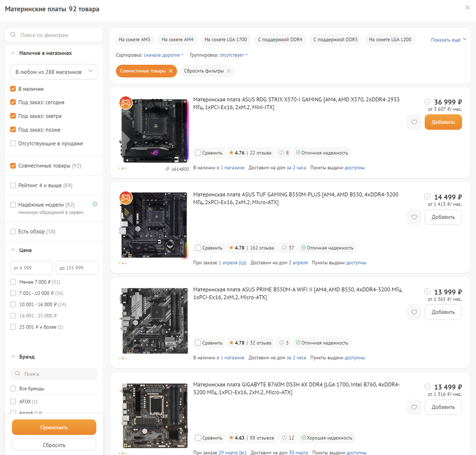Open price info icon next to 36 999 ₽

[x=427, y=102]
